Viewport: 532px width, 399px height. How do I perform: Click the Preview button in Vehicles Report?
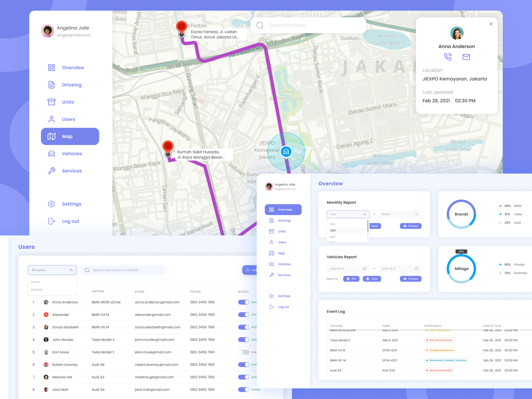coord(411,279)
